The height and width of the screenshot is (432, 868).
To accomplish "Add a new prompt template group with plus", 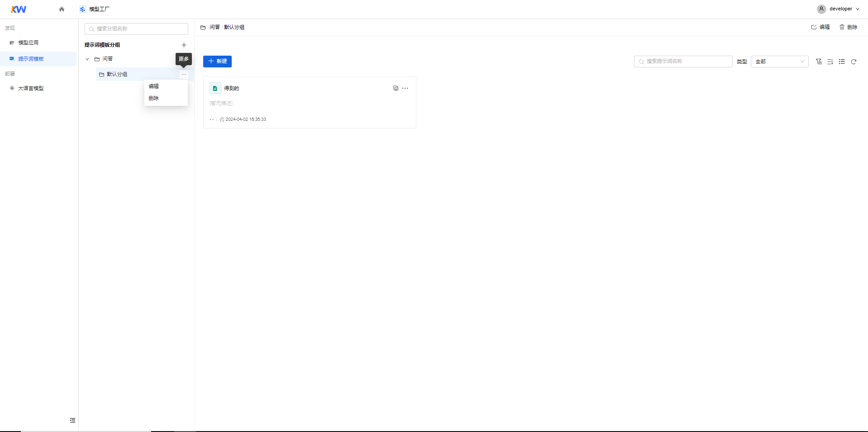I will pyautogui.click(x=184, y=45).
